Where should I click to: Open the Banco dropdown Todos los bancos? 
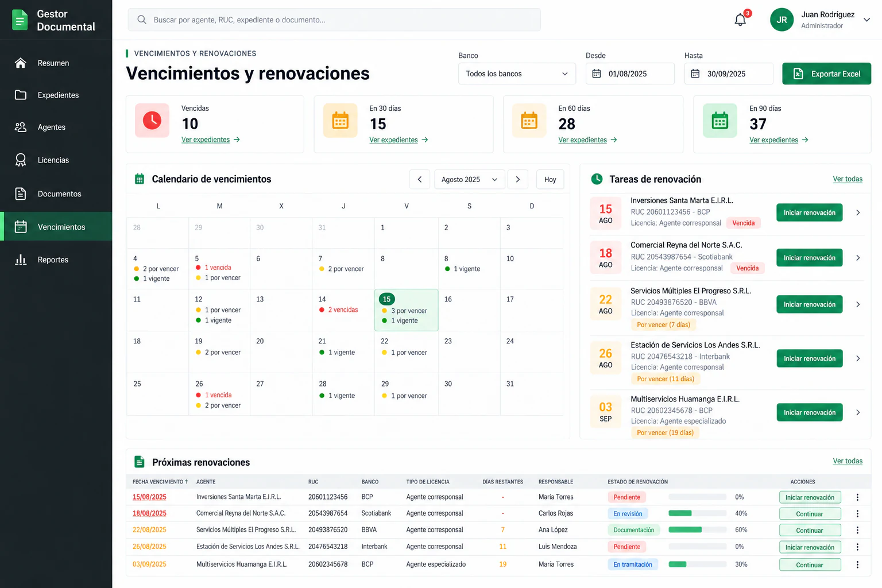pyautogui.click(x=517, y=73)
